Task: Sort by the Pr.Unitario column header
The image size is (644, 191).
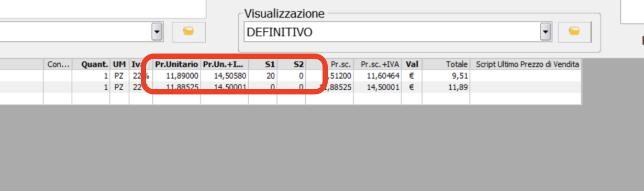Action: pos(176,64)
